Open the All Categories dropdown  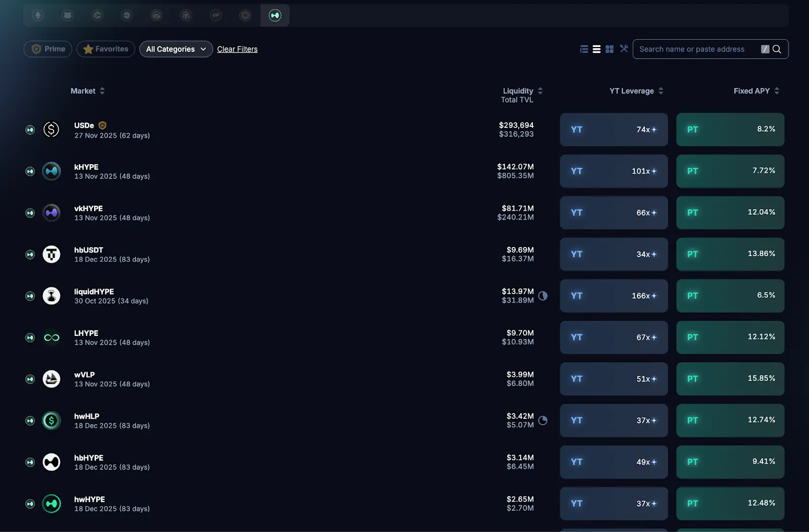click(x=176, y=49)
